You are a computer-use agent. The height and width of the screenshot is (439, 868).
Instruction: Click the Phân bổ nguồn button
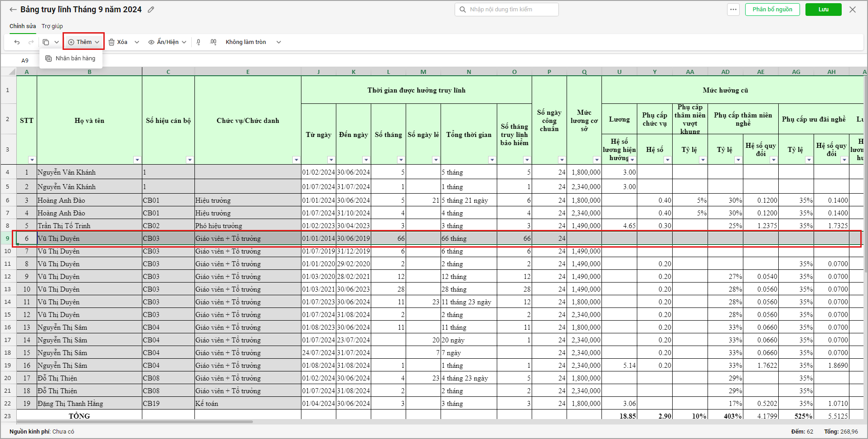click(772, 10)
